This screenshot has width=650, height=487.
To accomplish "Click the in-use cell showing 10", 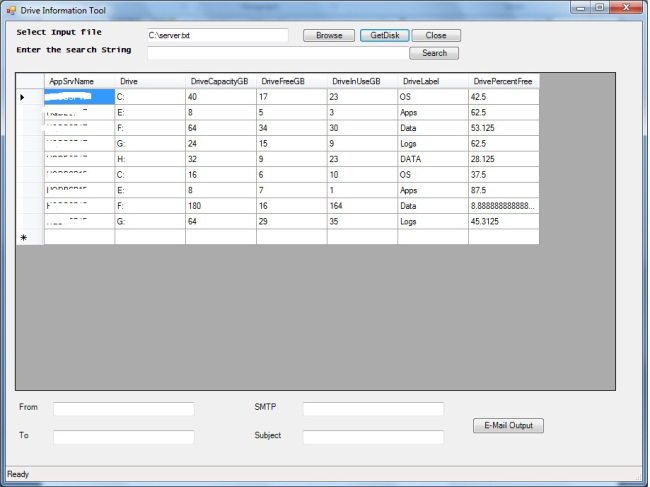I will coord(362,175).
